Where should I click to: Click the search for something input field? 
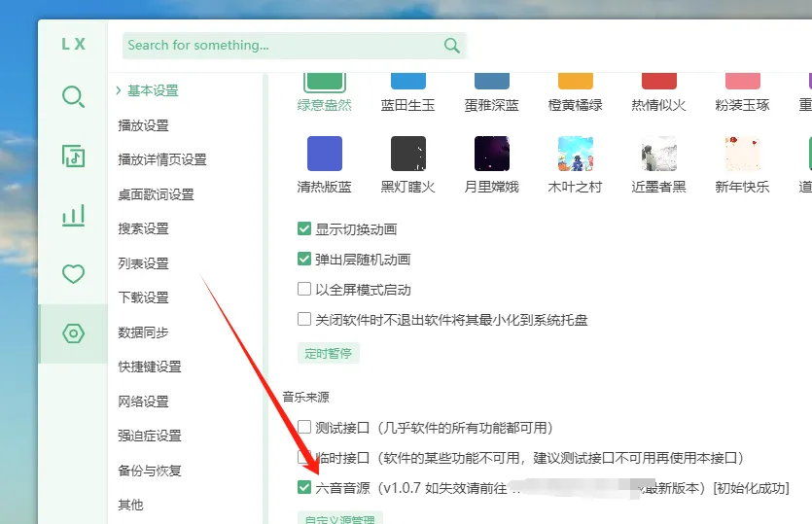[294, 46]
